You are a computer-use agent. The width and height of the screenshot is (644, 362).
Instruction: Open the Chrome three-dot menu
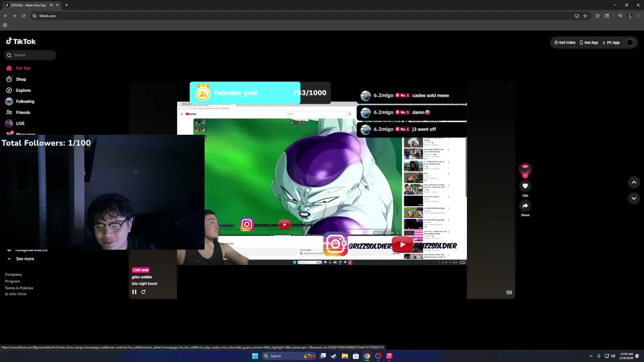click(x=638, y=16)
